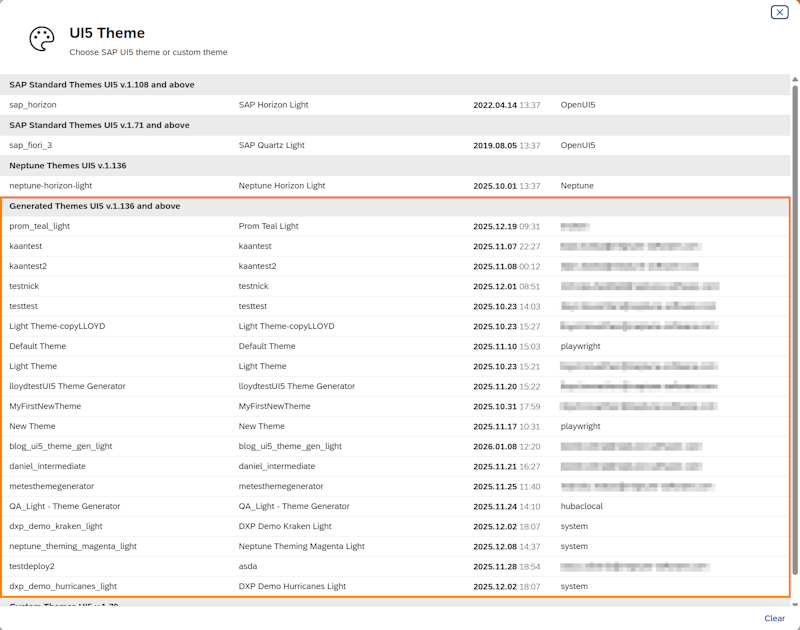Pick the MyFirstNewTheme row
Screen dimensions: 800x630
pos(395,406)
